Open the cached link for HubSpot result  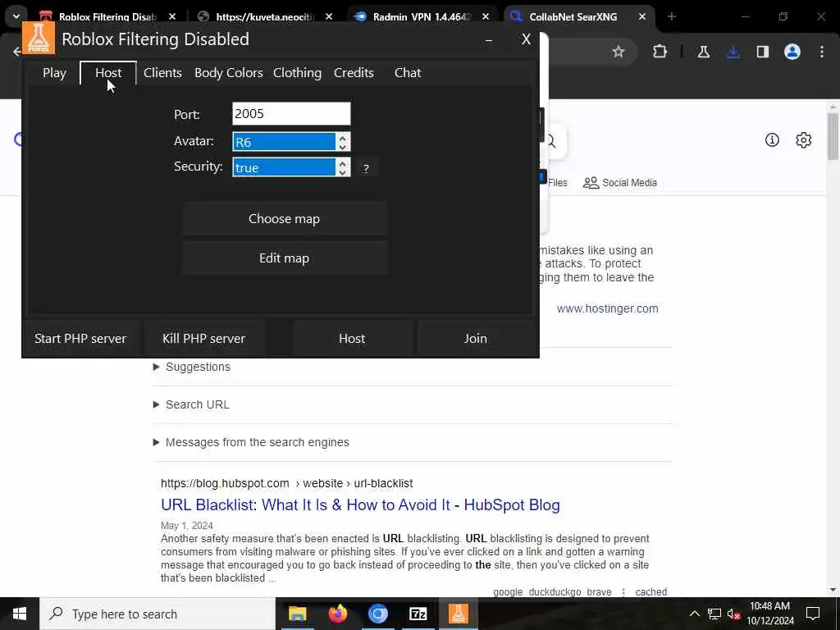click(651, 592)
